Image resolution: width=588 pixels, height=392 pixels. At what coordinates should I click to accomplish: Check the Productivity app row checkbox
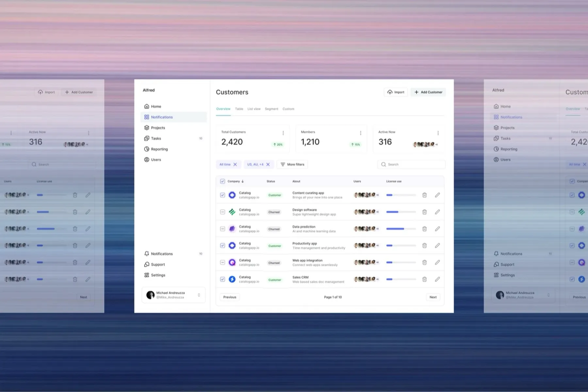[x=222, y=245]
